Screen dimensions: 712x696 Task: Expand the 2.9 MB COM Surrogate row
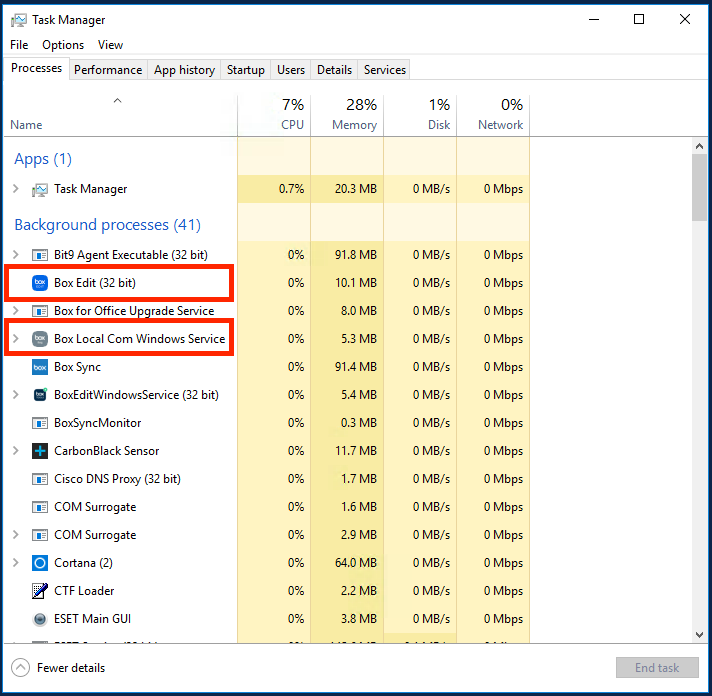click(16, 535)
